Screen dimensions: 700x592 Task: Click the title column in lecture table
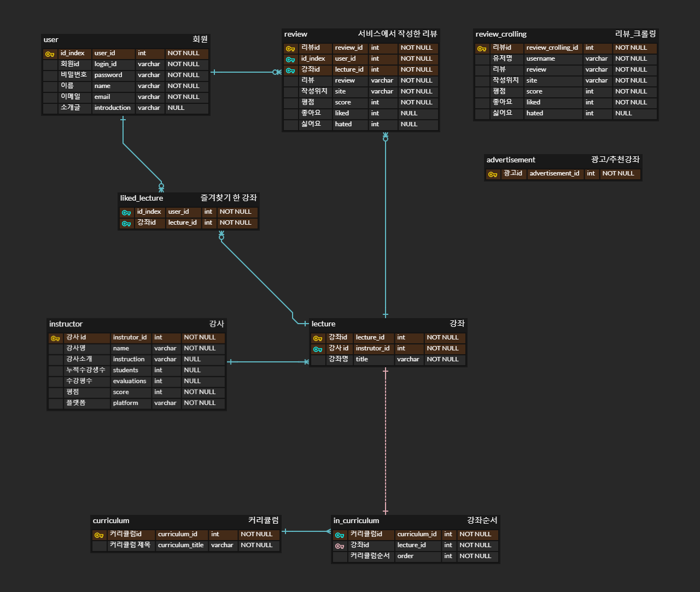point(362,360)
